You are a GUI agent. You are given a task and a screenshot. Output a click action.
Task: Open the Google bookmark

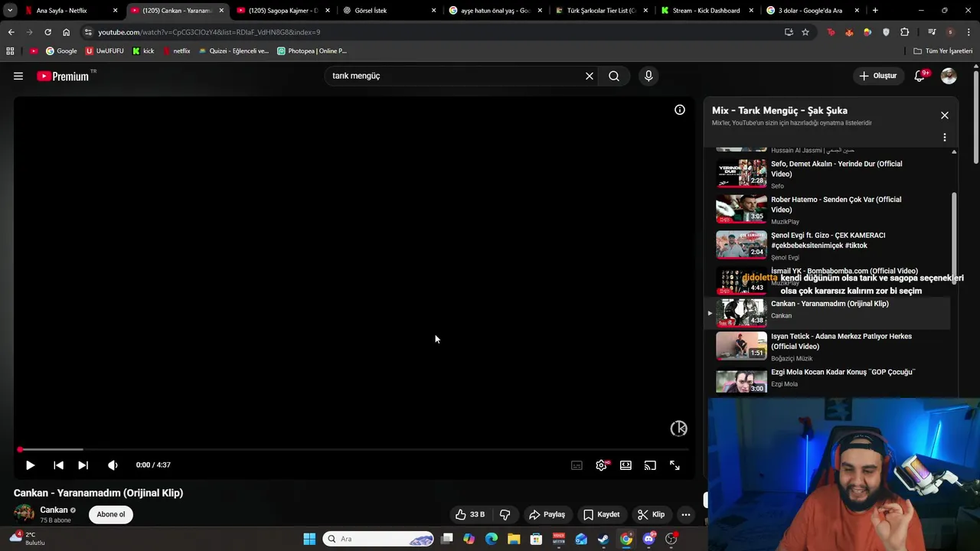click(x=61, y=51)
